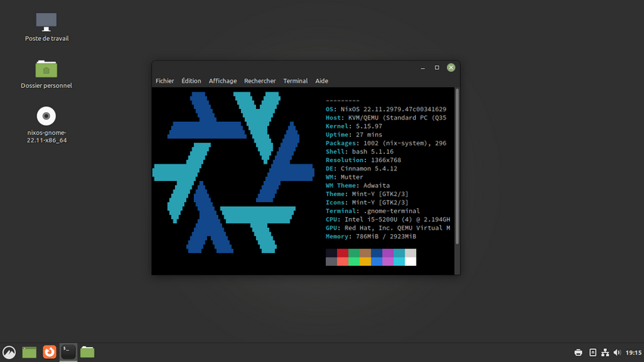Click the removable drives tray icon

592,353
